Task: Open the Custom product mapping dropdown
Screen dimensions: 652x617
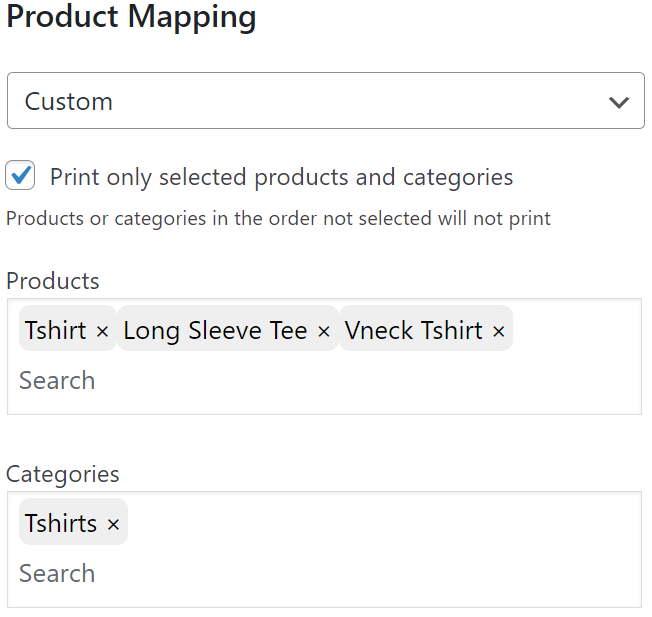Action: (x=326, y=101)
